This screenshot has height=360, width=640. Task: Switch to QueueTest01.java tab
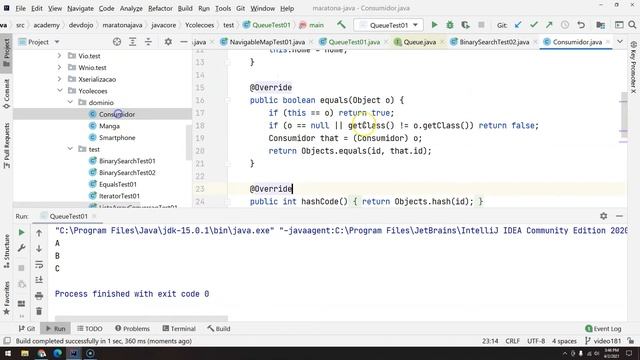click(354, 42)
